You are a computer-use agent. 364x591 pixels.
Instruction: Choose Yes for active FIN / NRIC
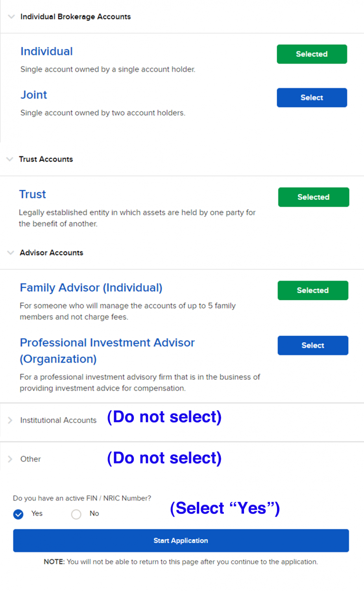[18, 514]
